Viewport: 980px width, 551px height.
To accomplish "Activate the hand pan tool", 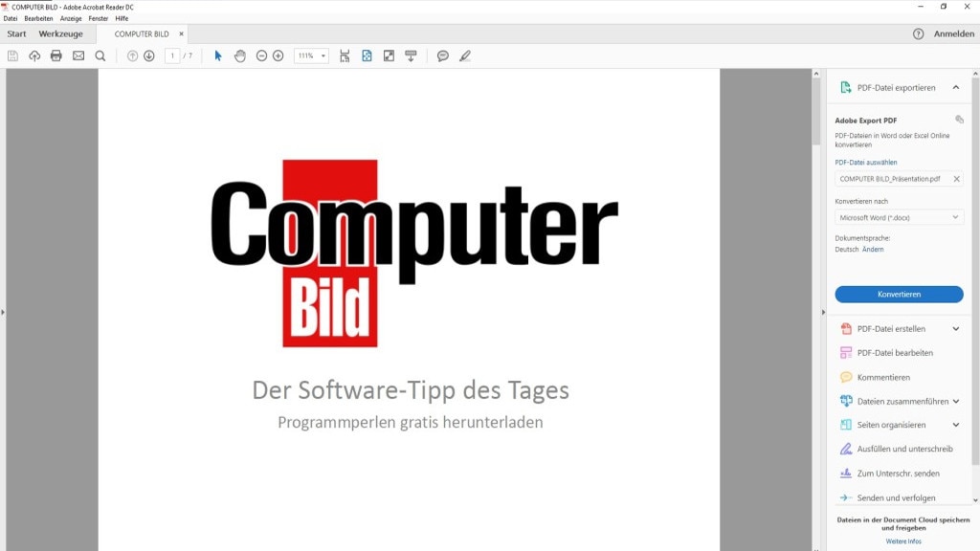I will tap(240, 56).
